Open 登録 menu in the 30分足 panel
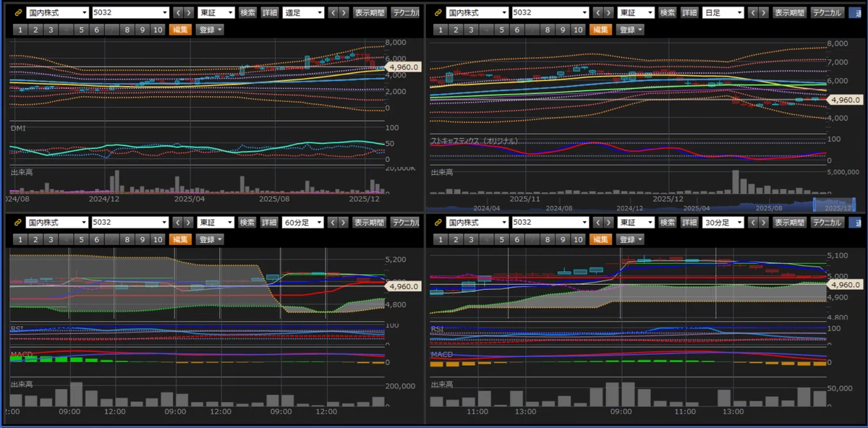The width and height of the screenshot is (868, 428). 630,239
